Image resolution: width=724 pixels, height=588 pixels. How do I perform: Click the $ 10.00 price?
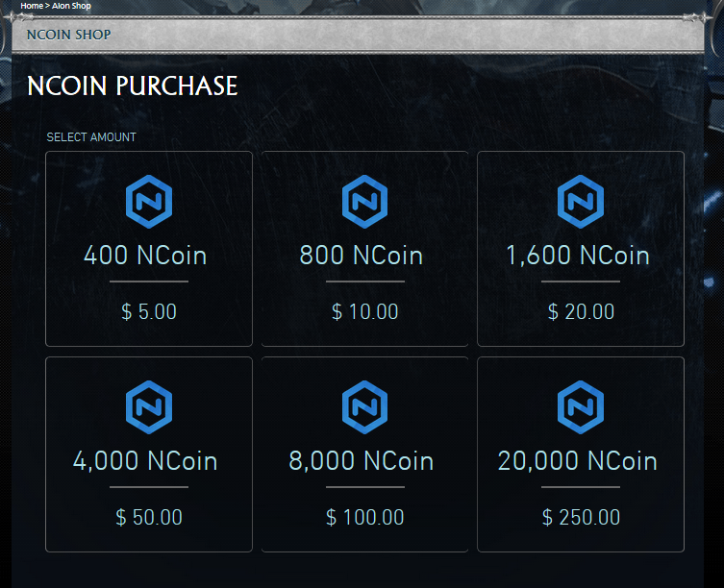[x=364, y=312]
